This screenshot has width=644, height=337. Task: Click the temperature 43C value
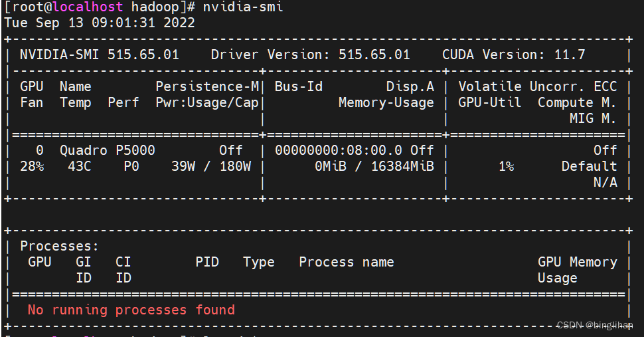(80, 166)
